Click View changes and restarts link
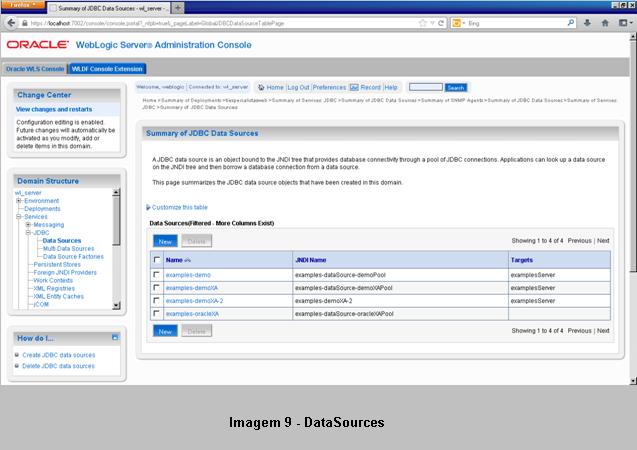 coord(54,109)
